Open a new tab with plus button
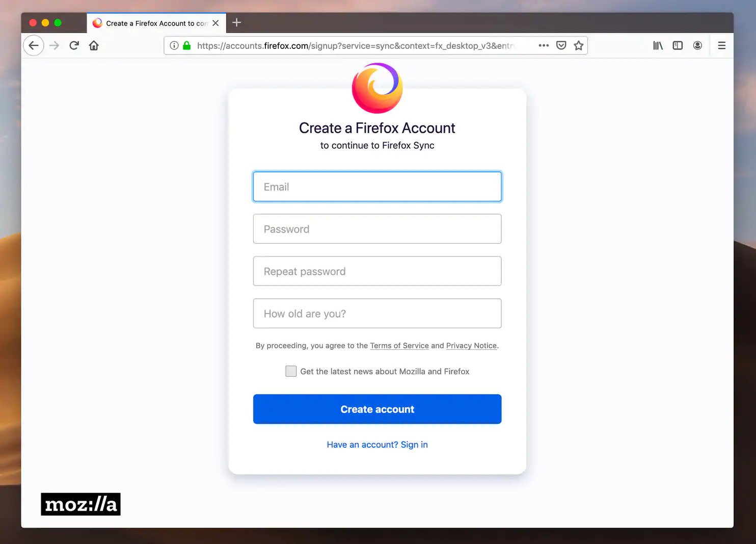Image resolution: width=756 pixels, height=544 pixels. [x=236, y=22]
